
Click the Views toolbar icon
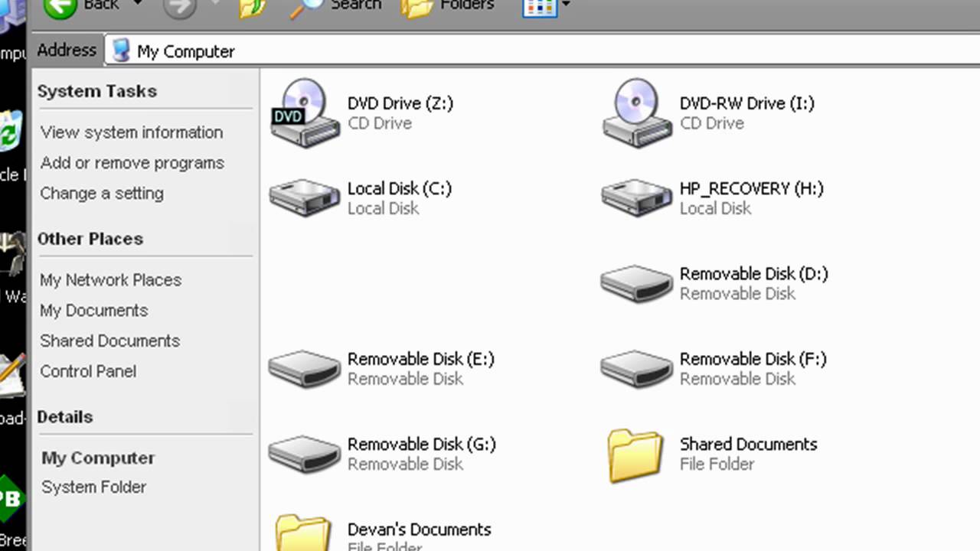pos(539,8)
